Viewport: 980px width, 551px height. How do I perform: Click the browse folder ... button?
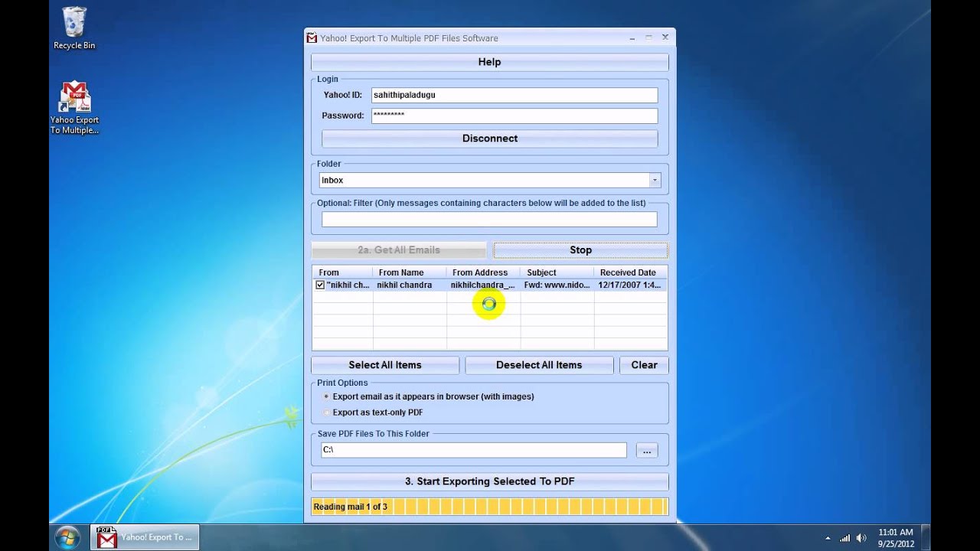(x=647, y=451)
